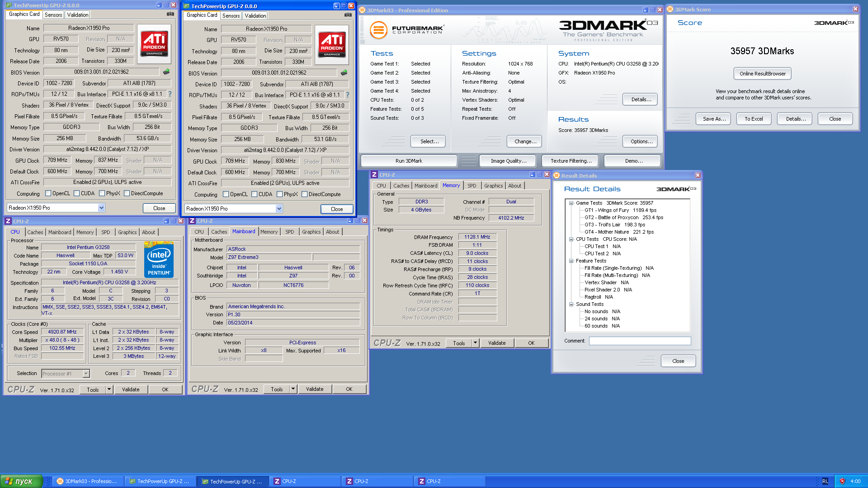This screenshot has width=868, height=488.
Task: Click left GPU-Z title bar icon
Action: pos(9,5)
